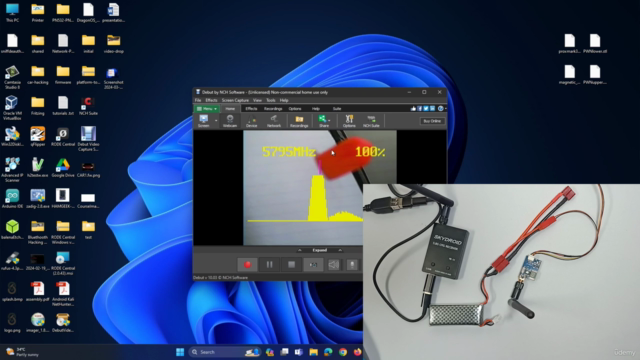Choose the Device capture source

(251, 121)
